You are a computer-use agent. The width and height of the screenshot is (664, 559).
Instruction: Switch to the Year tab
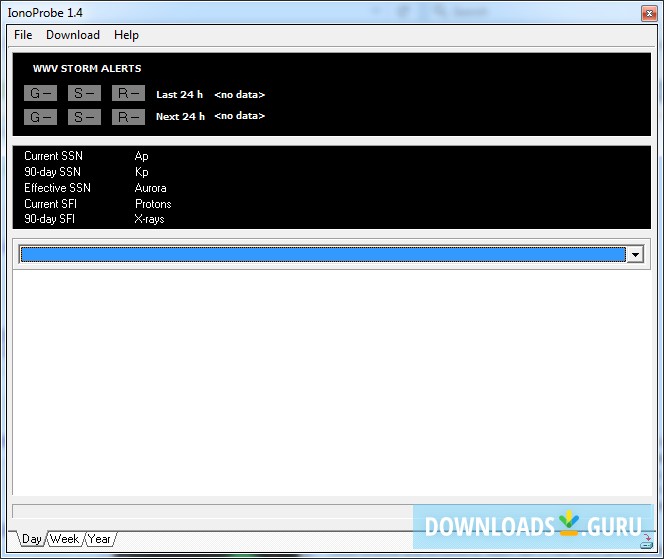coord(100,539)
